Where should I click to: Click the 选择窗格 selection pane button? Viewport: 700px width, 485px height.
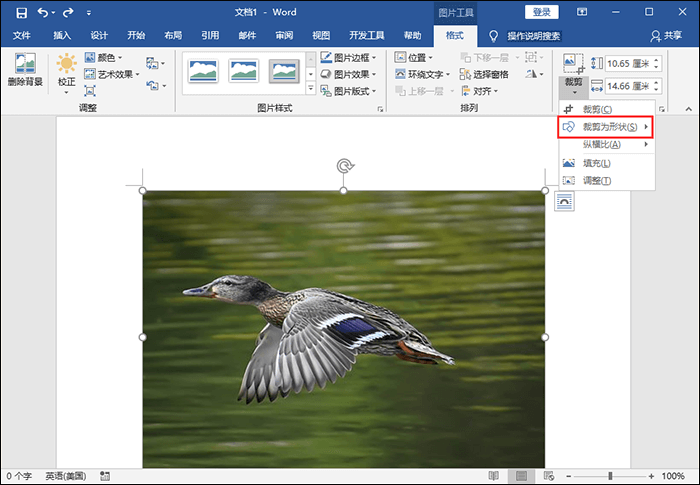[x=484, y=74]
